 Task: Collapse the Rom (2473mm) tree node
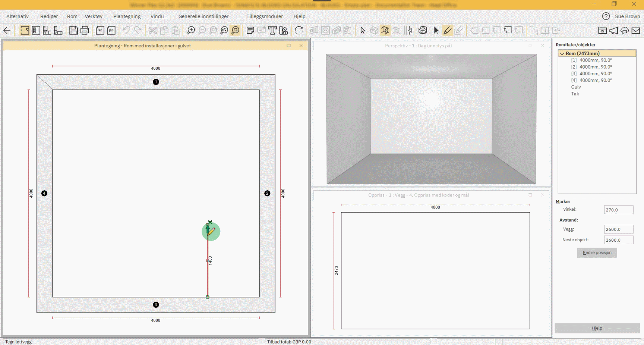562,54
